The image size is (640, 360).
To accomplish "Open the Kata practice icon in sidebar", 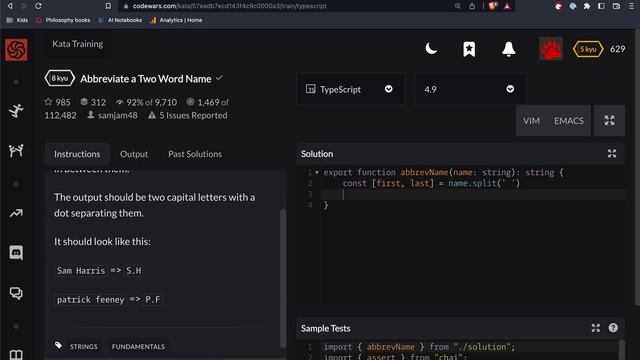I will [x=16, y=111].
